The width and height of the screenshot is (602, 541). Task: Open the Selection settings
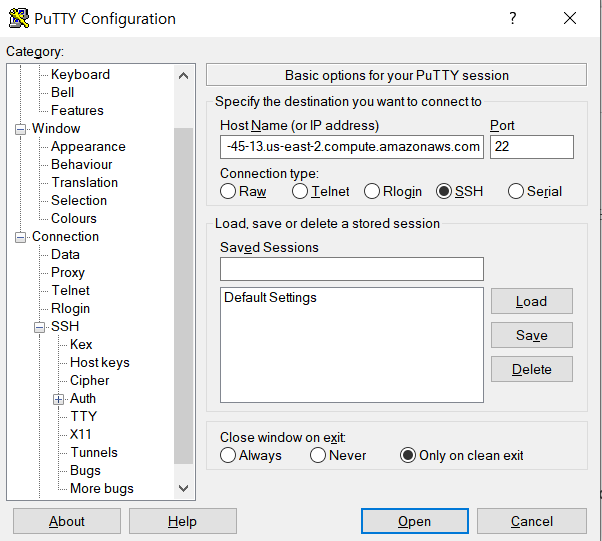(x=79, y=200)
